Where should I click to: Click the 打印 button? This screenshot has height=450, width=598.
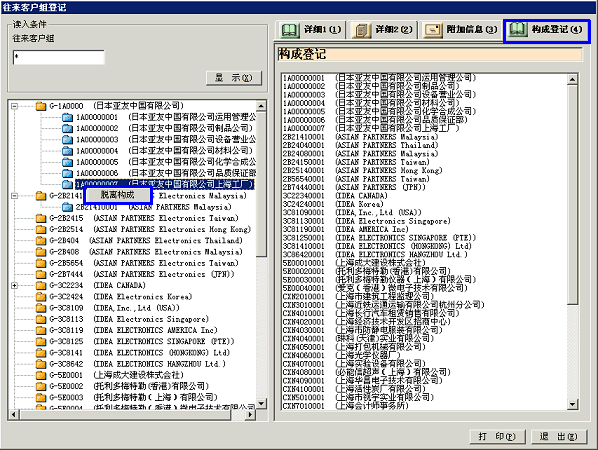[x=497, y=436]
